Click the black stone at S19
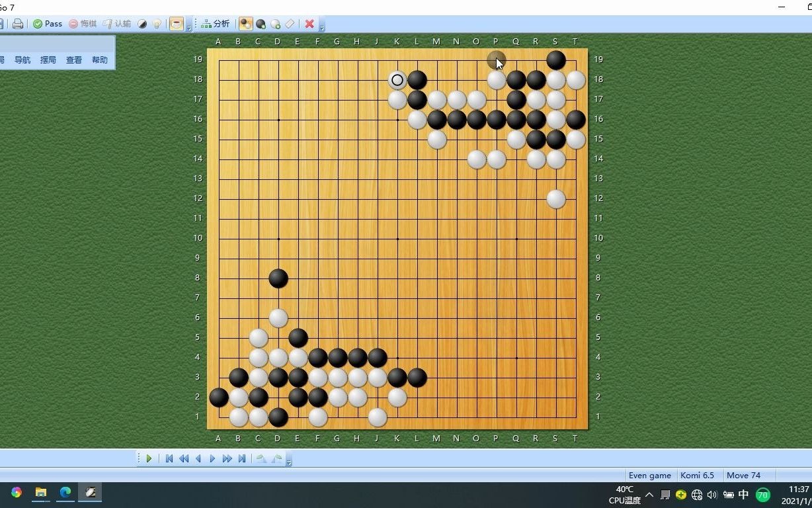This screenshot has height=508, width=812. (556, 60)
